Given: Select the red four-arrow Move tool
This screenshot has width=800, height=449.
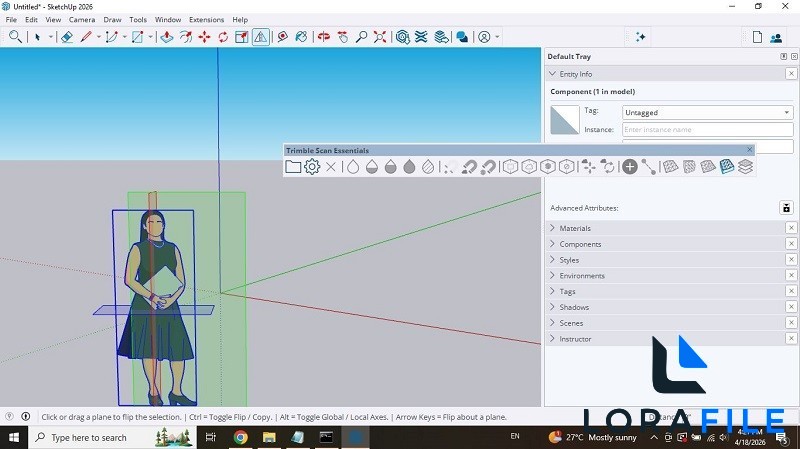Looking at the screenshot, I should click(205, 37).
